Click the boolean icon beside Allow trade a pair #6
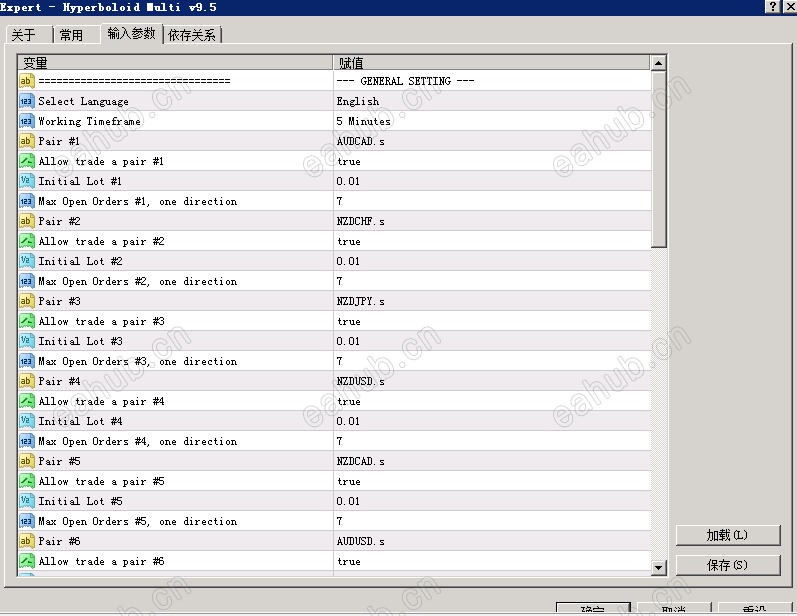The width and height of the screenshot is (797, 616). [x=26, y=561]
